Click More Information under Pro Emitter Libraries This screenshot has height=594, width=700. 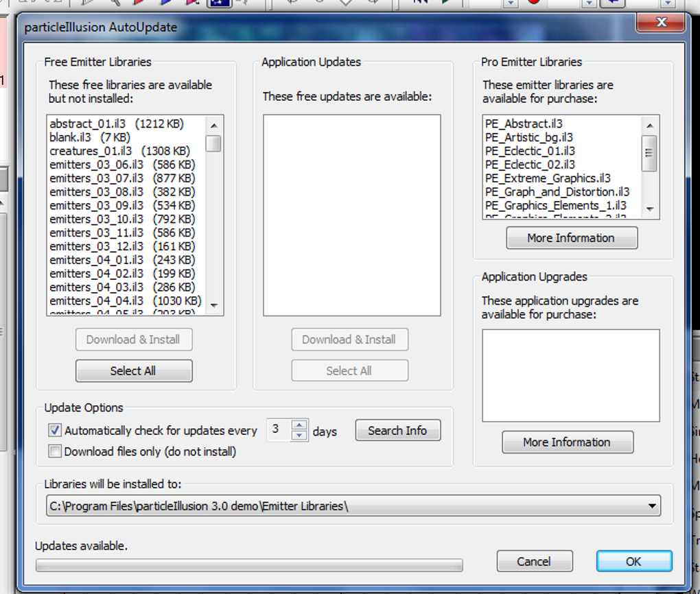[572, 238]
